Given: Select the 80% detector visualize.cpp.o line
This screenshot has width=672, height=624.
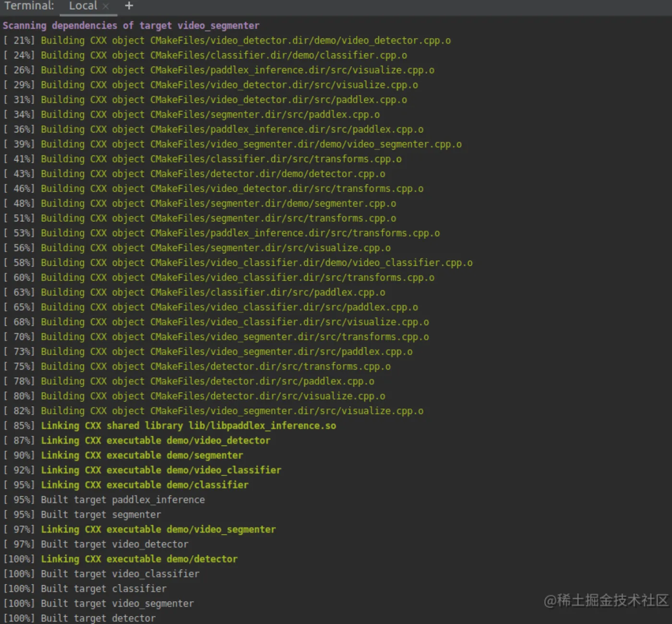Looking at the screenshot, I should tap(194, 396).
